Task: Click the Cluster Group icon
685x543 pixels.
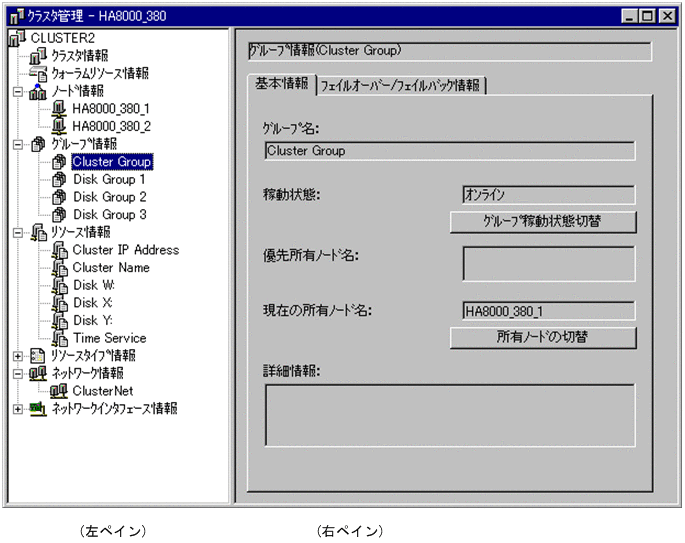Action: (59, 162)
